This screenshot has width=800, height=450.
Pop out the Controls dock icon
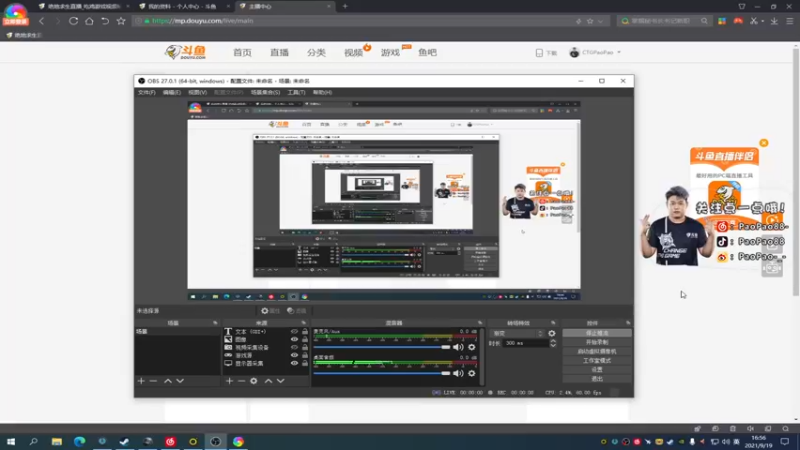pyautogui.click(x=628, y=323)
